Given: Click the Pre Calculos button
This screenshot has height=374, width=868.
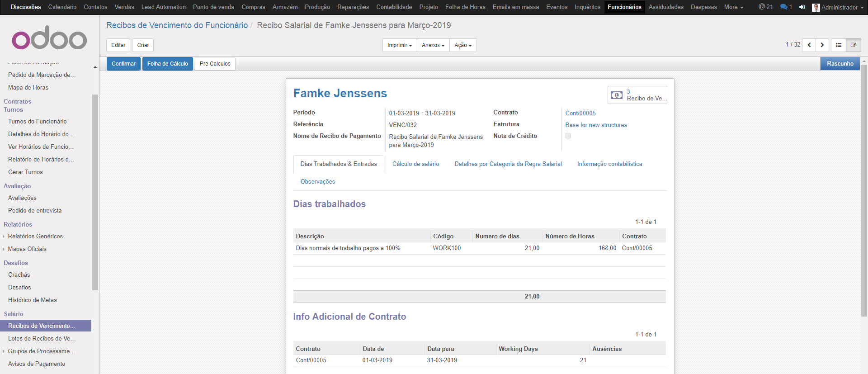Looking at the screenshot, I should click(215, 64).
